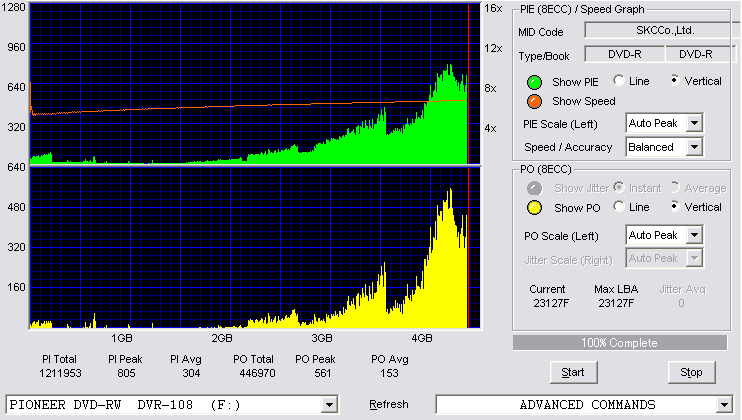Open PO Scale (Left) dropdown
Viewport: 742px width, 420px height.
tap(694, 235)
